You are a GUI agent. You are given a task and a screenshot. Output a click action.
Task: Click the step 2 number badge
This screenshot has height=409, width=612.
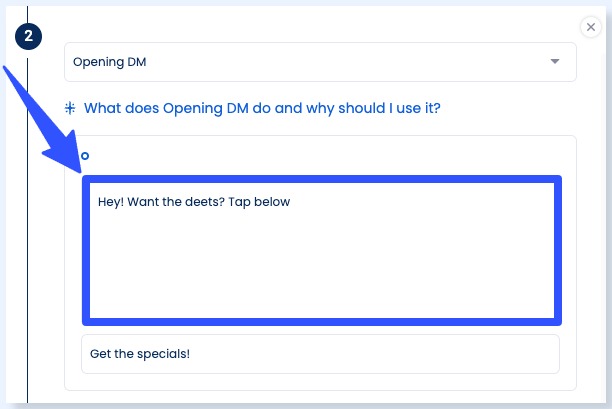coord(28,36)
